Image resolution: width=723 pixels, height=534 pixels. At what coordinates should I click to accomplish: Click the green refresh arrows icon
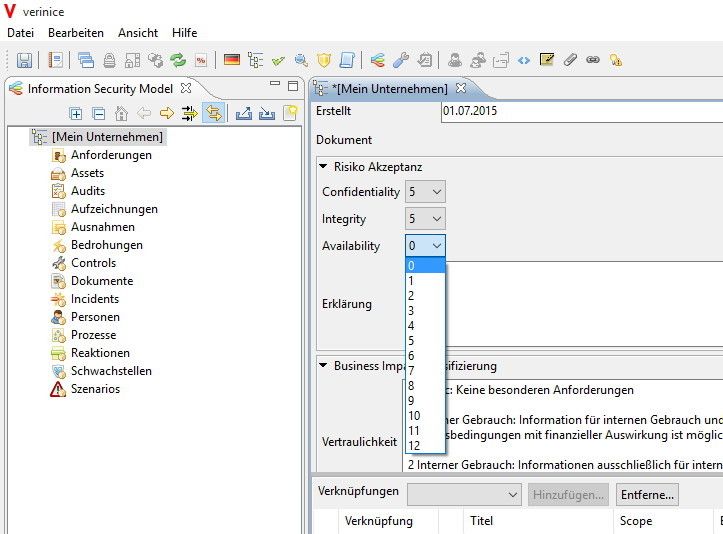click(178, 60)
